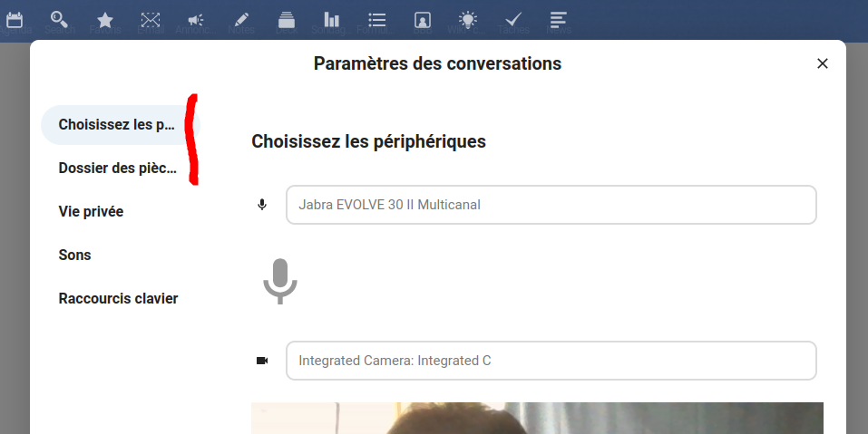Open the Annonces megaphone icon

coord(195,21)
